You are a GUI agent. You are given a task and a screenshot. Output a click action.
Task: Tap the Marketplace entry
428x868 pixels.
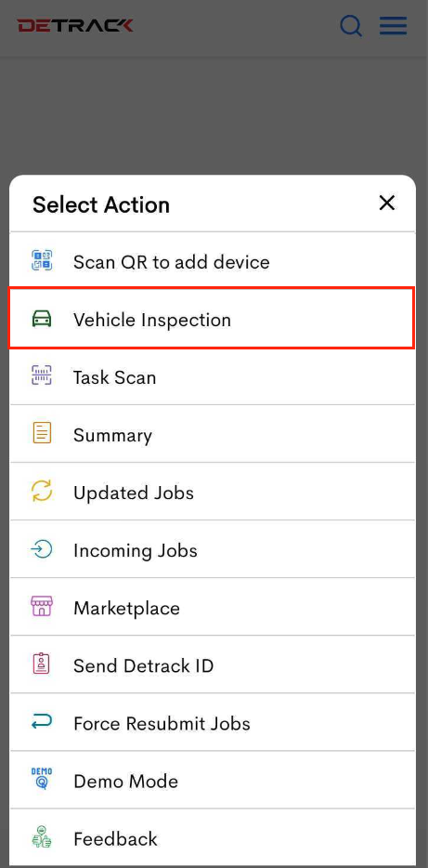(212, 607)
